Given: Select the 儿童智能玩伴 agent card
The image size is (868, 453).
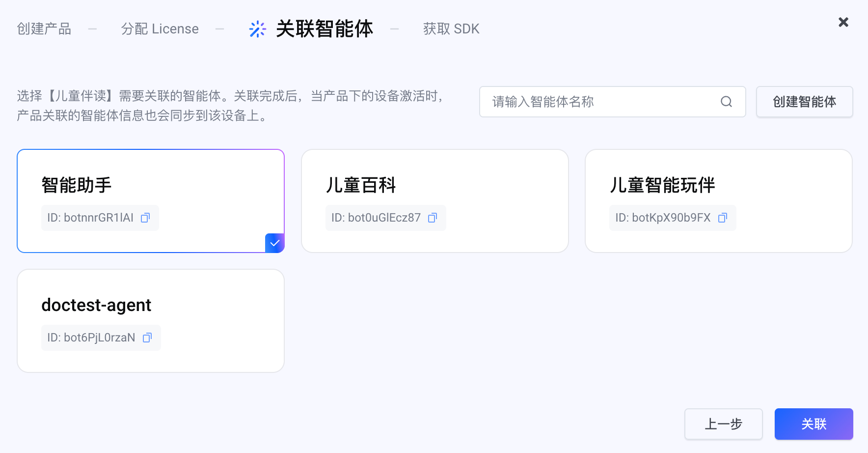Looking at the screenshot, I should tap(718, 200).
